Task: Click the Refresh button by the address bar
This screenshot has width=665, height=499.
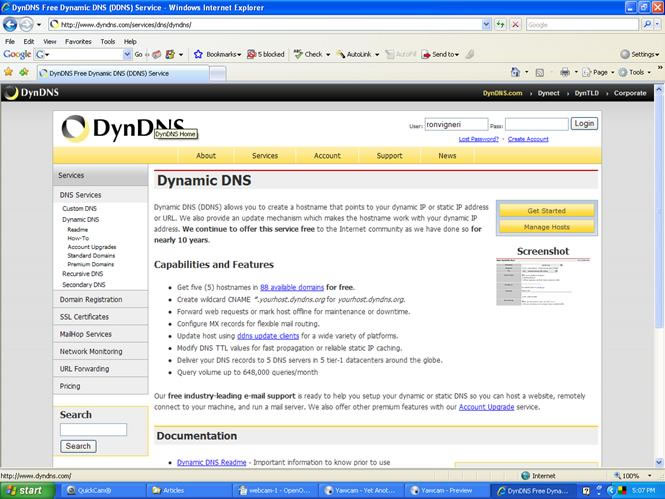Action: (500, 25)
